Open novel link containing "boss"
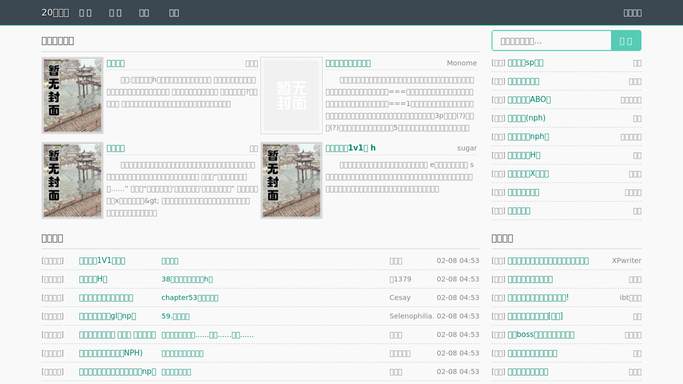This screenshot has width=683, height=384. click(541, 335)
